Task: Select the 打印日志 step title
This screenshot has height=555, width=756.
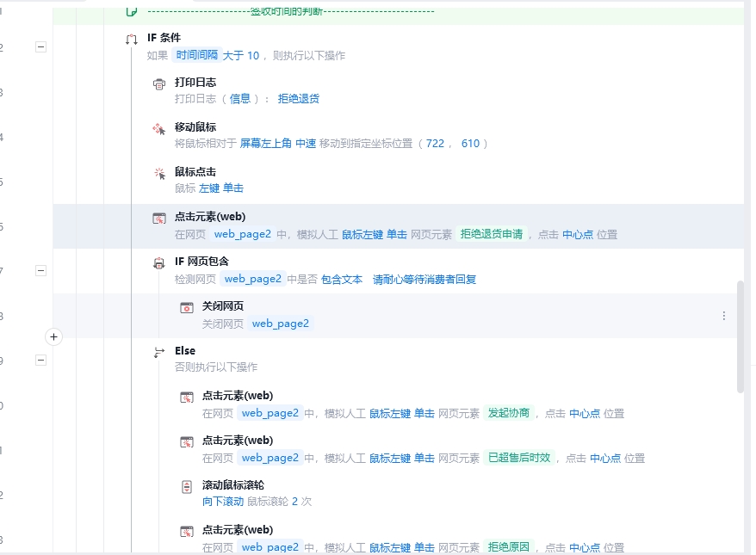Action: coord(195,83)
